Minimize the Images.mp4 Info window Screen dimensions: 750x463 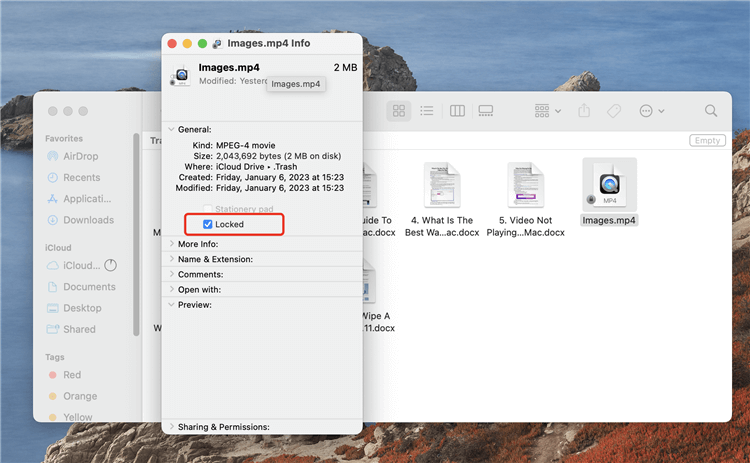187,44
